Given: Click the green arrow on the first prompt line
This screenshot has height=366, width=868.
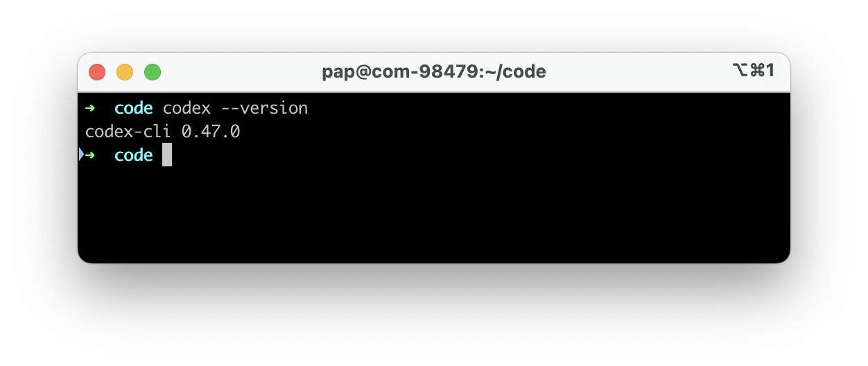Looking at the screenshot, I should point(90,108).
